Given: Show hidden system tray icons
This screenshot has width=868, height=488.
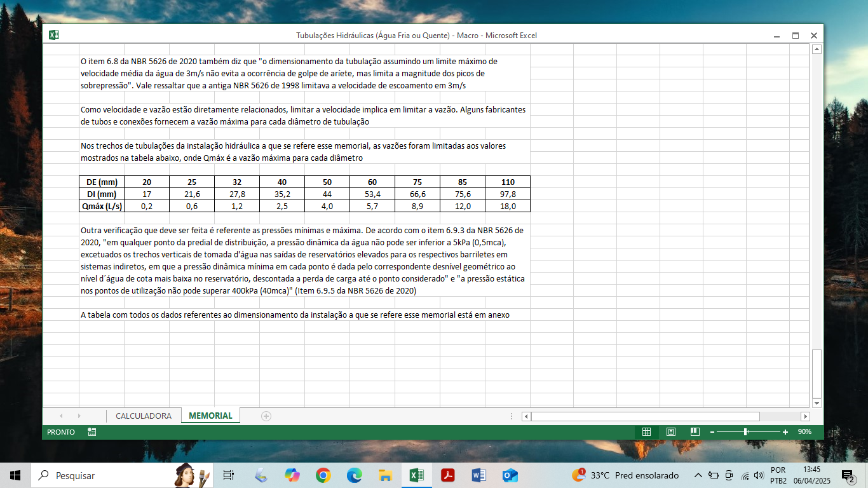Looking at the screenshot, I should click(x=698, y=475).
